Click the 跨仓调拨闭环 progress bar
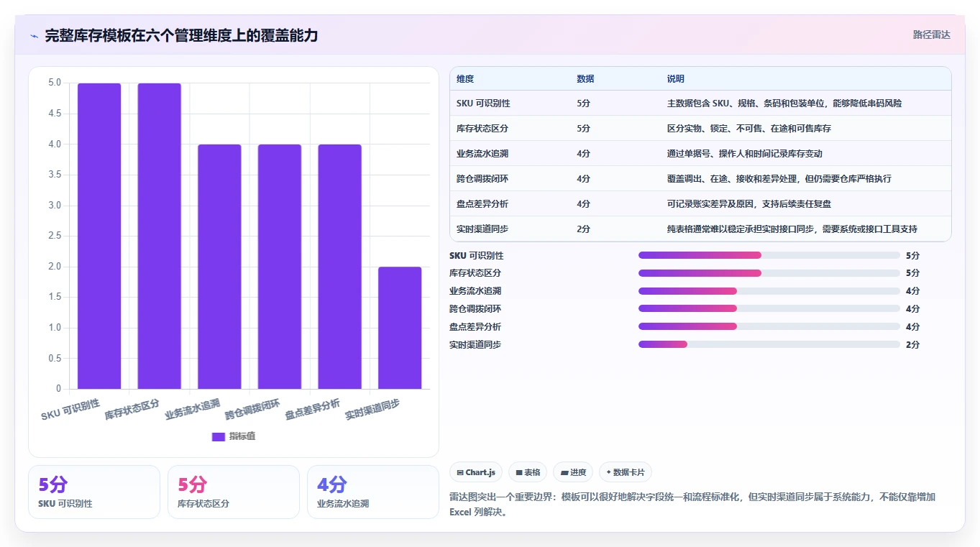The width and height of the screenshot is (980, 547). (769, 308)
